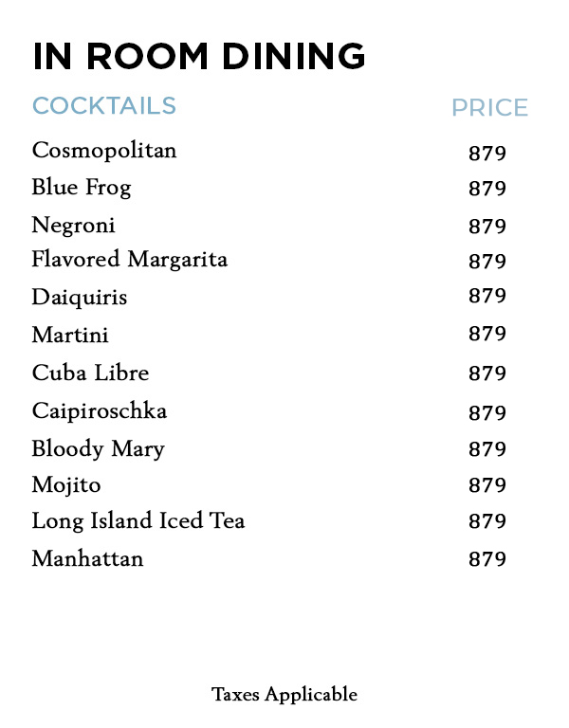Click the Manhattan price value
The height and width of the screenshot is (728, 569).
[487, 559]
